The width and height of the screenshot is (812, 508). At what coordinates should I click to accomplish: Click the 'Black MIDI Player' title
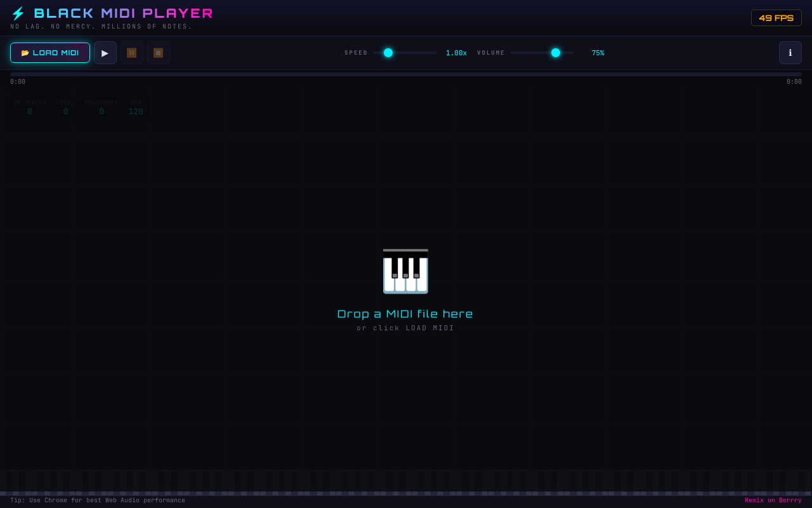pyautogui.click(x=123, y=13)
